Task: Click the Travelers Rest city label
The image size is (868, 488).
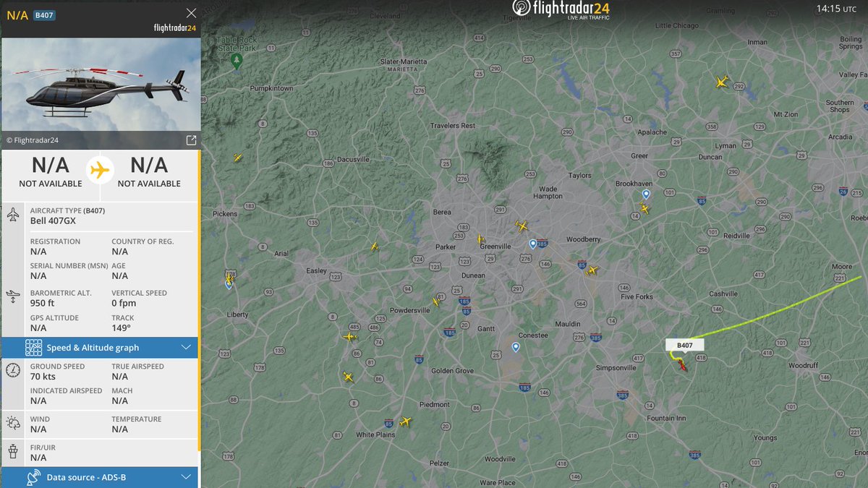Action: tap(453, 126)
